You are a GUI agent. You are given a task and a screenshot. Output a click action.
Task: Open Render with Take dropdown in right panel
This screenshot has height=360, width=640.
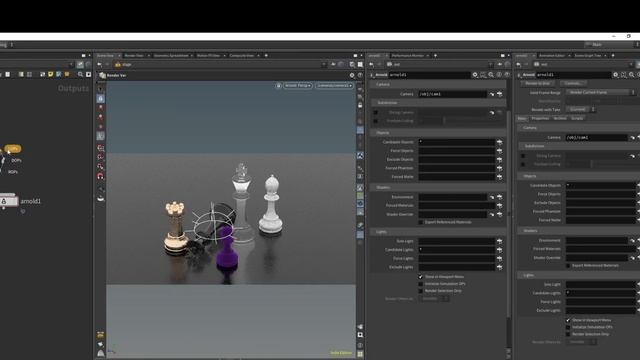tap(580, 109)
